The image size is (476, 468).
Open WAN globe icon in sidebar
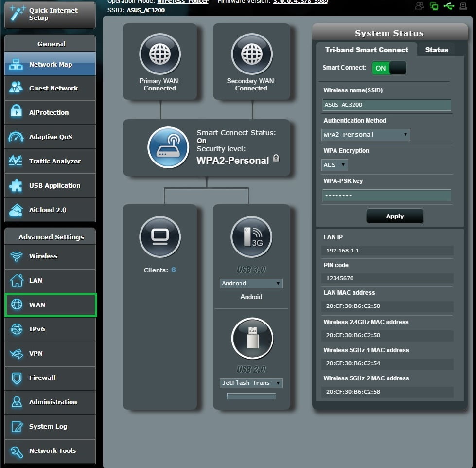coord(17,304)
